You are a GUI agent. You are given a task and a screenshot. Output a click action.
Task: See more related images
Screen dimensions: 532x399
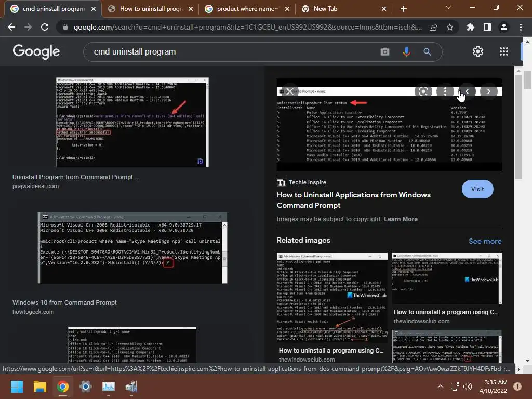coord(485,241)
